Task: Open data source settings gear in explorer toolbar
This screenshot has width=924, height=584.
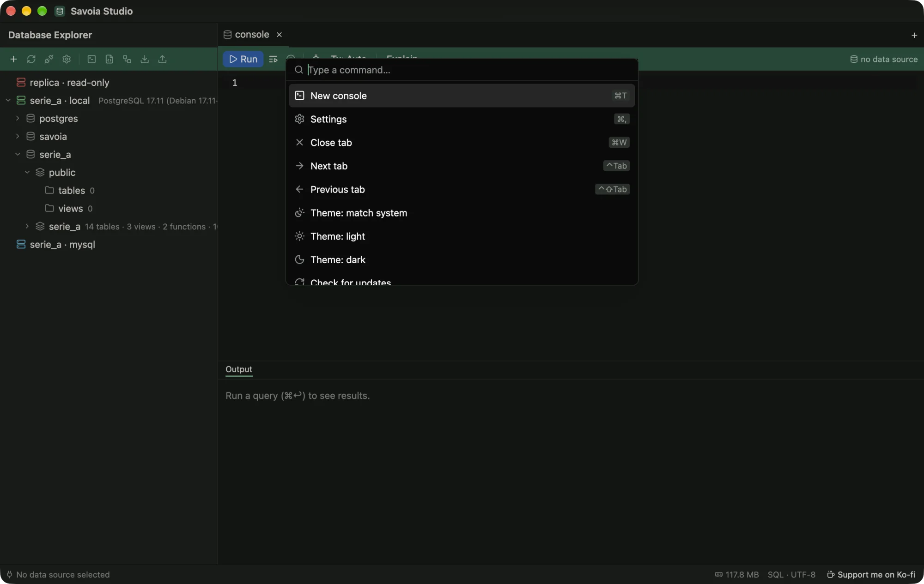Action: click(67, 59)
